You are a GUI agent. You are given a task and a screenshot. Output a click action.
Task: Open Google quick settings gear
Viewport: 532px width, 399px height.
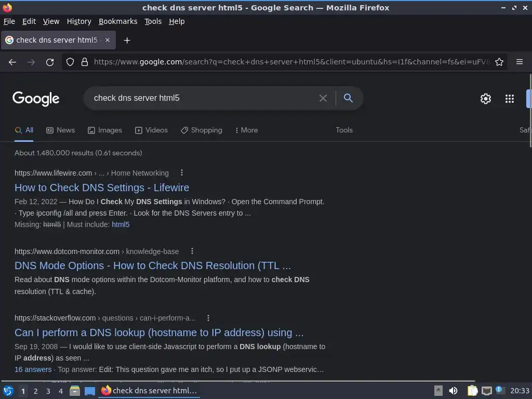(x=486, y=99)
